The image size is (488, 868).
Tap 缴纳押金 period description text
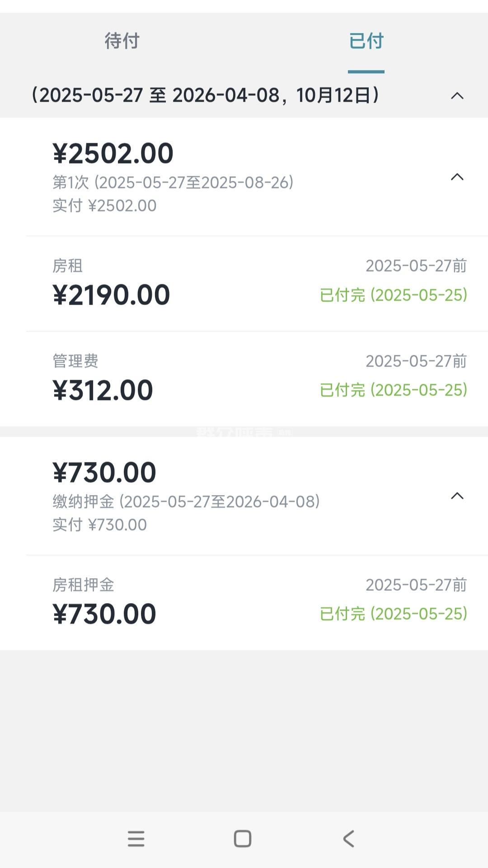(186, 502)
